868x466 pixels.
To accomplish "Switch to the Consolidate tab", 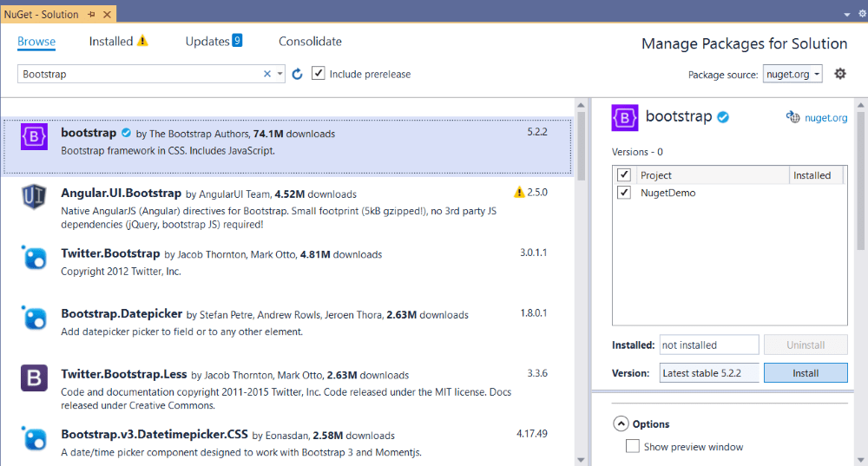I will [310, 42].
